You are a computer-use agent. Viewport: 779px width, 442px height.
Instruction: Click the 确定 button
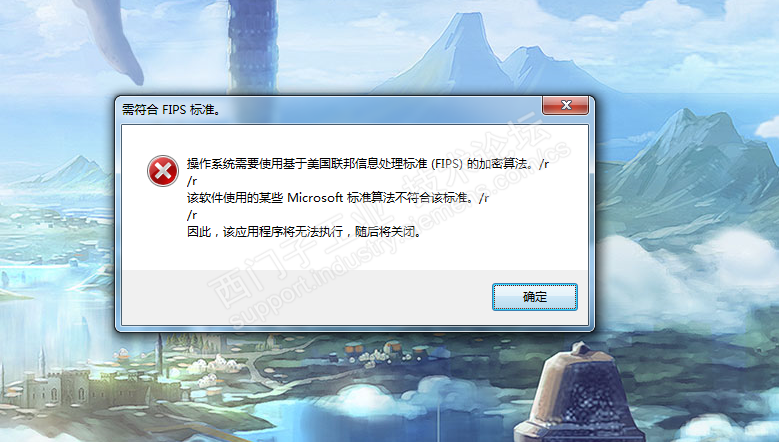point(535,297)
